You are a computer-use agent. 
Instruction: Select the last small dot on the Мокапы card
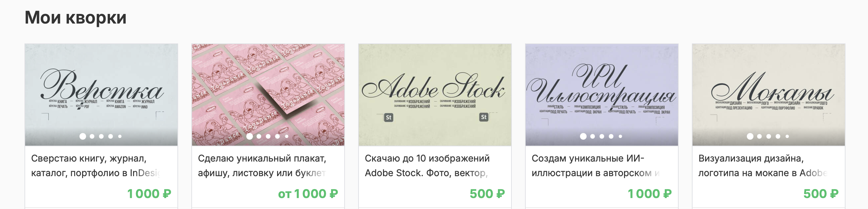(787, 136)
